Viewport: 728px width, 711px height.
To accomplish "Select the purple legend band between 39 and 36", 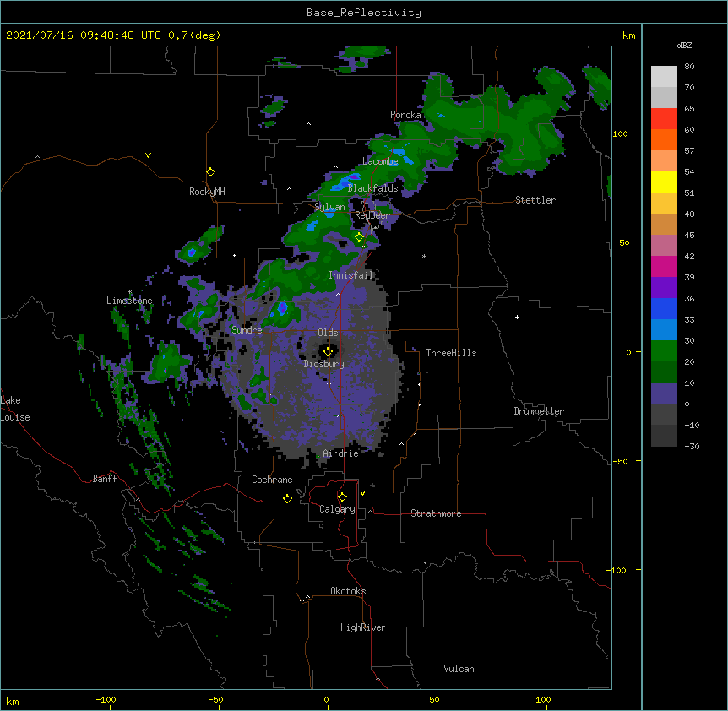I will pos(664,287).
